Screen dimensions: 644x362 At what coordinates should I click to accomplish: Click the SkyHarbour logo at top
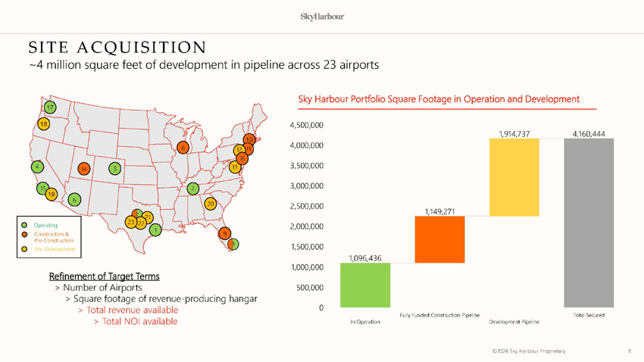click(x=322, y=17)
